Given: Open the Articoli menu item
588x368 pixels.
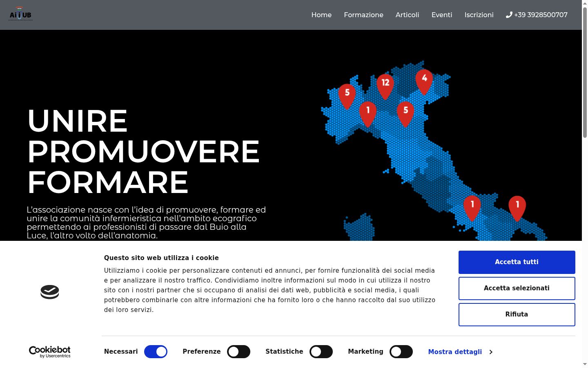Looking at the screenshot, I should coord(407,15).
